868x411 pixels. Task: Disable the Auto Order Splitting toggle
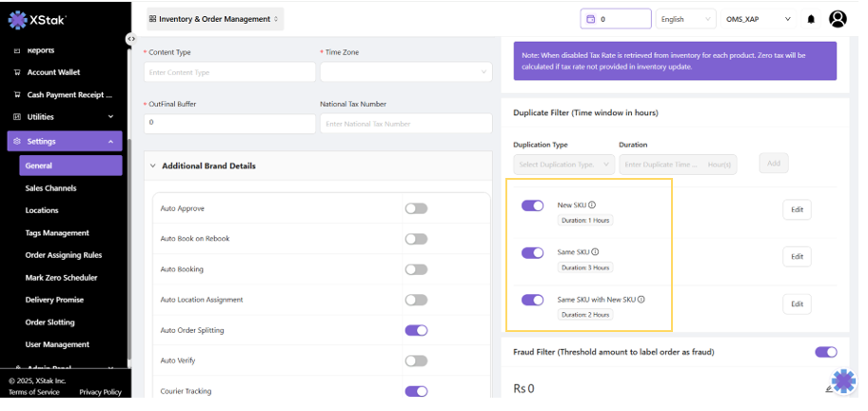click(416, 330)
